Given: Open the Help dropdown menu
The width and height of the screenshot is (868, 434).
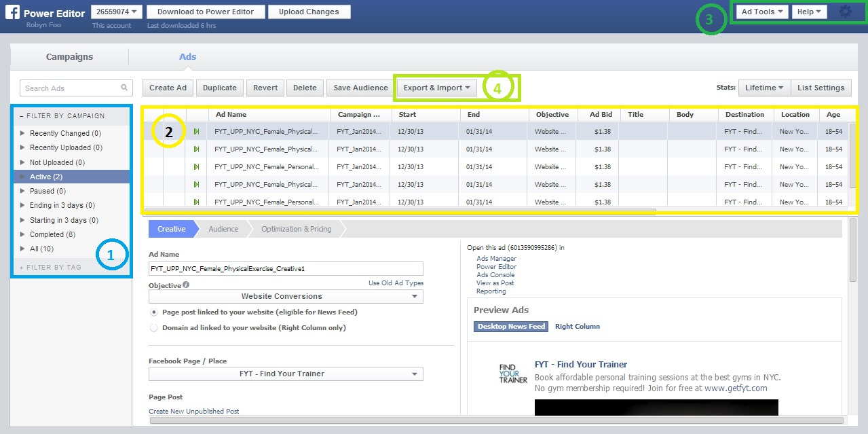Looking at the screenshot, I should pos(810,12).
